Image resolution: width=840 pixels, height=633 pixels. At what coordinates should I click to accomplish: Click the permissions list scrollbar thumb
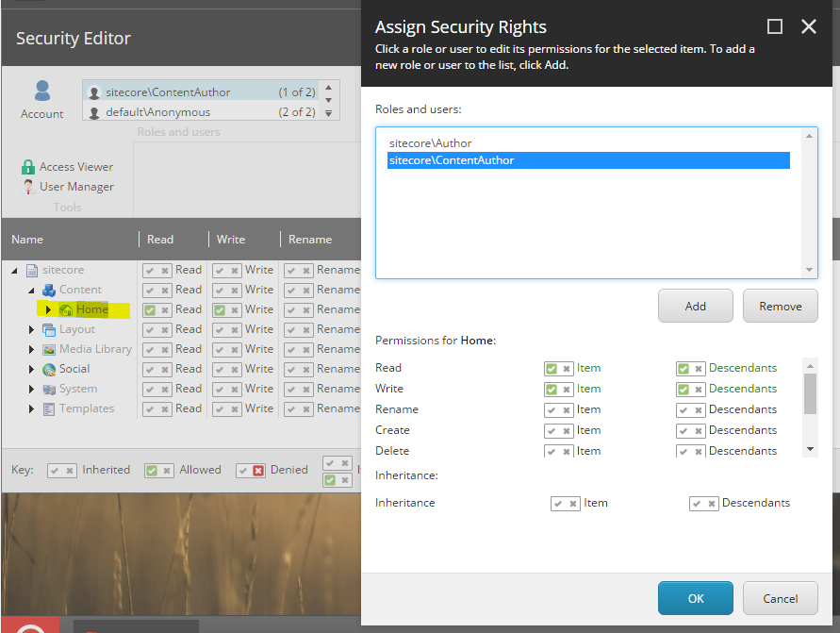[x=810, y=394]
